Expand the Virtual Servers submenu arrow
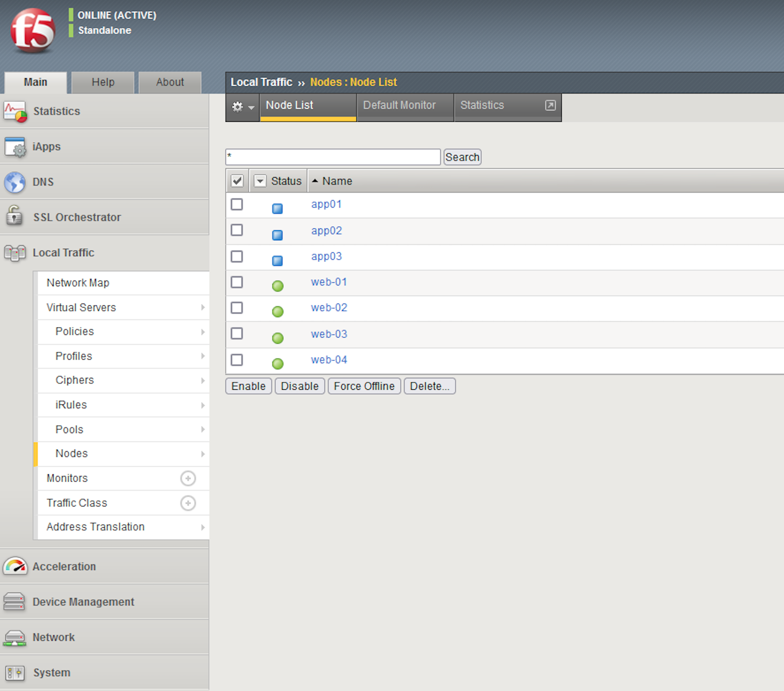Viewport: 784px width, 691px height. 202,308
